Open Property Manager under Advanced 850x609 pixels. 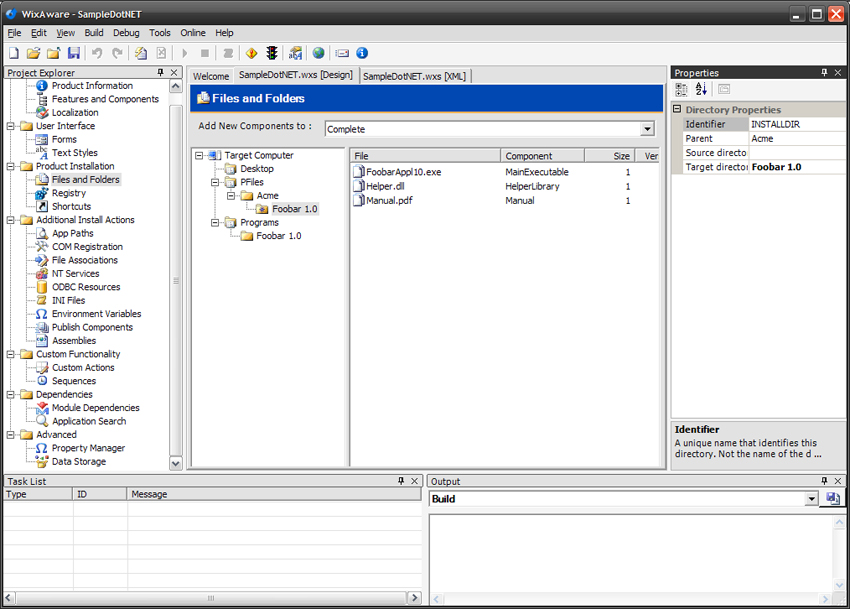(x=88, y=448)
